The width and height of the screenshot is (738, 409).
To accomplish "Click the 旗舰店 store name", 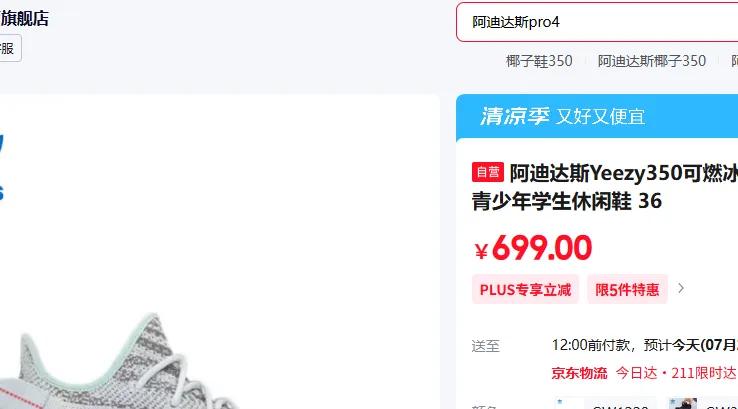I will [24, 18].
